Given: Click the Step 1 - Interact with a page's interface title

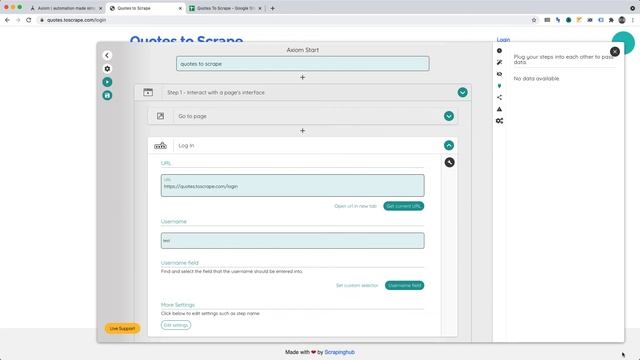Looking at the screenshot, I should point(216,93).
